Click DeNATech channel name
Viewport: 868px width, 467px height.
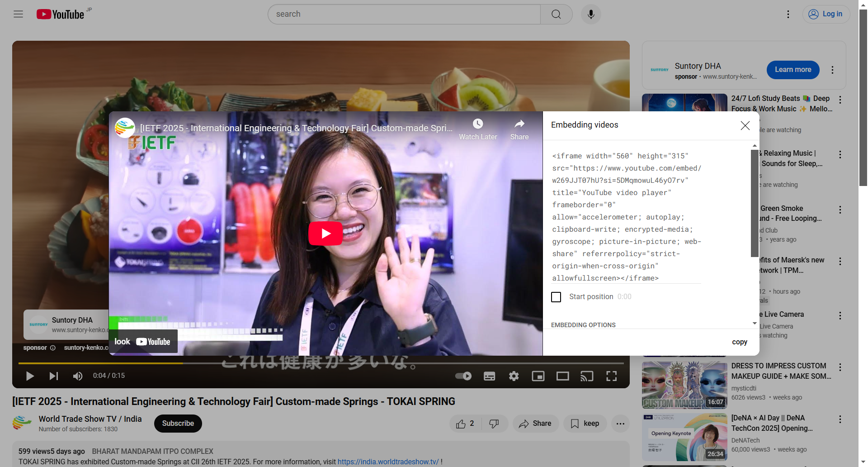tap(745, 440)
